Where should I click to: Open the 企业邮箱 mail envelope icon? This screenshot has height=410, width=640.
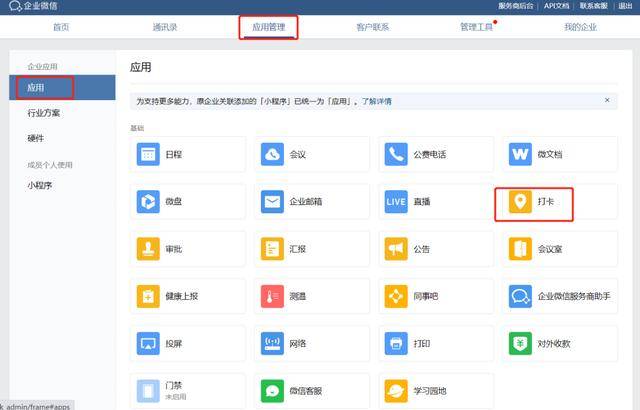272,202
